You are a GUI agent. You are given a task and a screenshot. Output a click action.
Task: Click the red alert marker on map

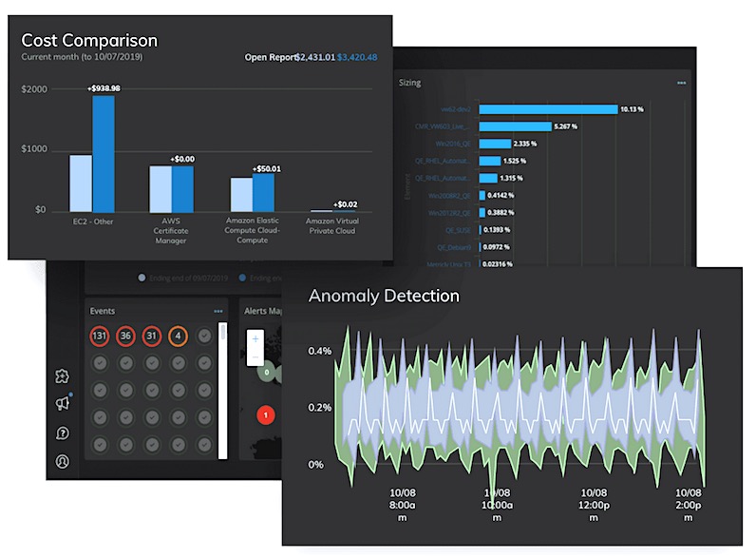(266, 414)
